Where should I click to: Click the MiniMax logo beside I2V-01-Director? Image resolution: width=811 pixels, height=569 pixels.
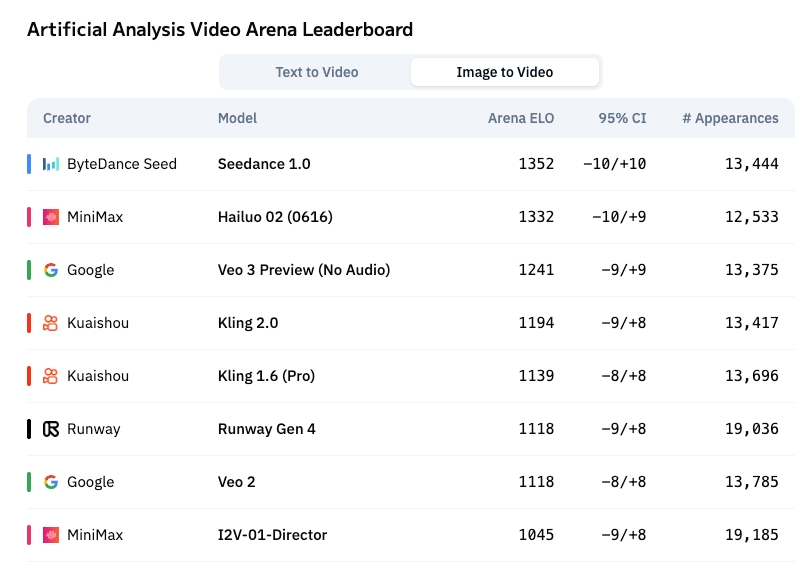[51, 535]
